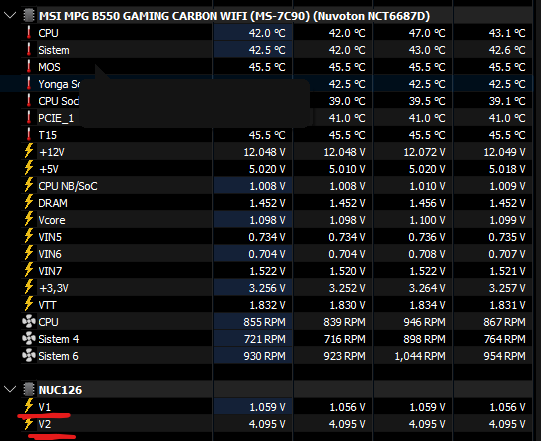Click the +3,3V maximum value 3.264 V
This screenshot has width=541, height=441.
pyautogui.click(x=427, y=288)
